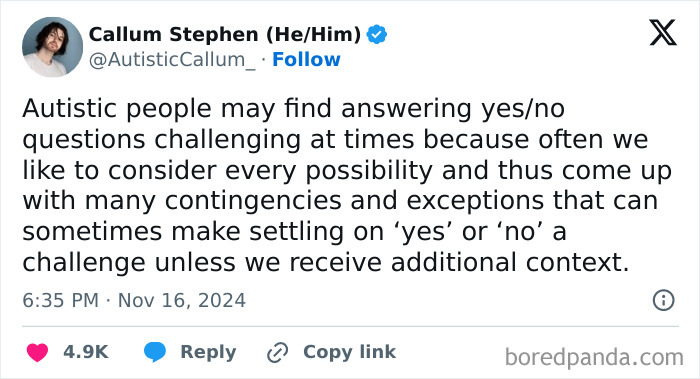Open Callum Stephen's profile avatar photo
This screenshot has width=700, height=379.
point(53,47)
